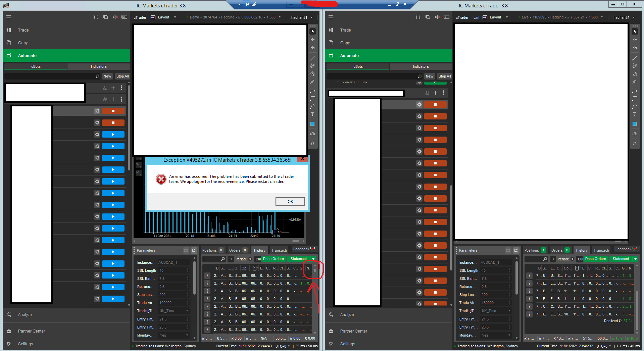Open the Analyze section in Live sidebar

click(389, 315)
